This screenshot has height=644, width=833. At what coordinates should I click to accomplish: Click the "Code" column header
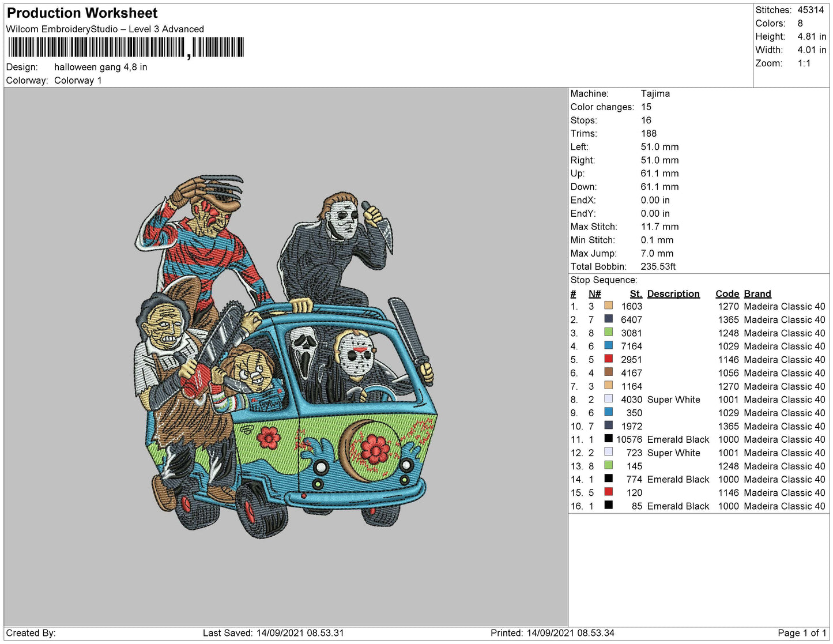728,293
